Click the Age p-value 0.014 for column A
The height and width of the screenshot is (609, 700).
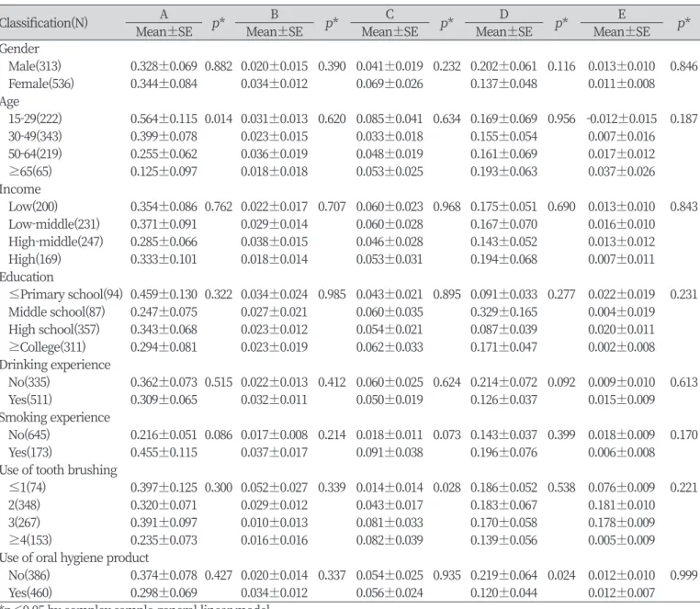click(219, 118)
